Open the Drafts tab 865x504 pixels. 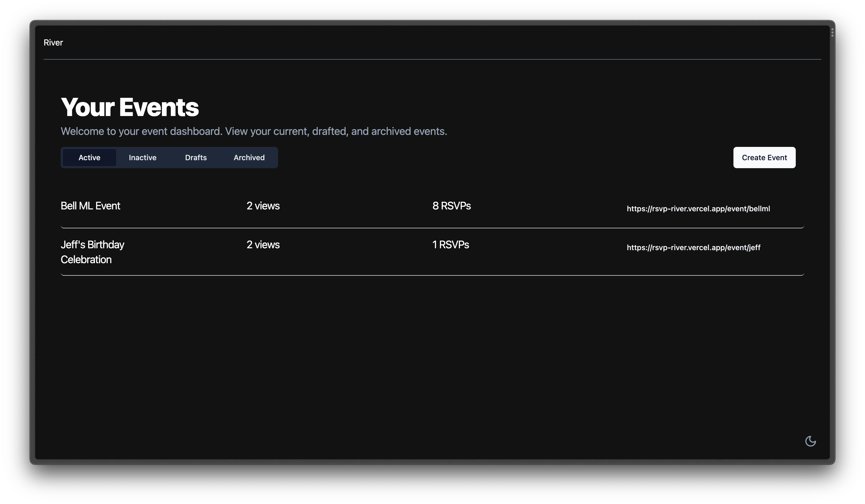(196, 158)
